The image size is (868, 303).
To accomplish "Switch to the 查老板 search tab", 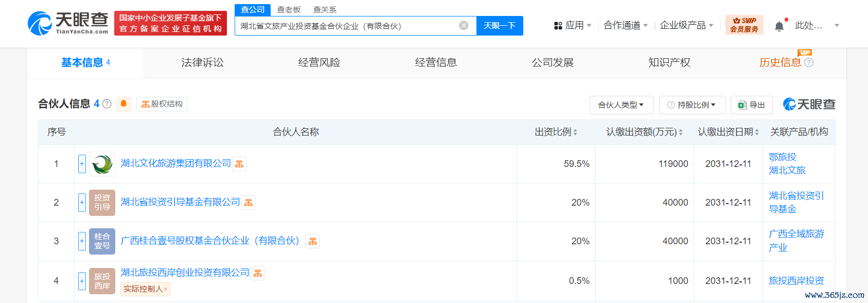I will point(289,10).
